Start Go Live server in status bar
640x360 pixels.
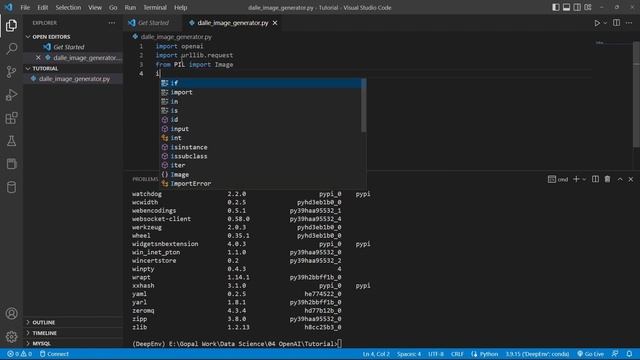point(591,354)
